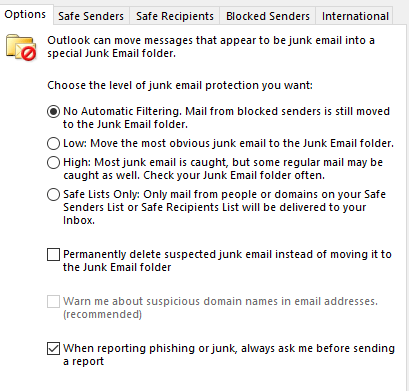Image resolution: width=409 pixels, height=391 pixels.
Task: Toggle Warn me about suspicious domain names checkbox
Action: [x=53, y=301]
